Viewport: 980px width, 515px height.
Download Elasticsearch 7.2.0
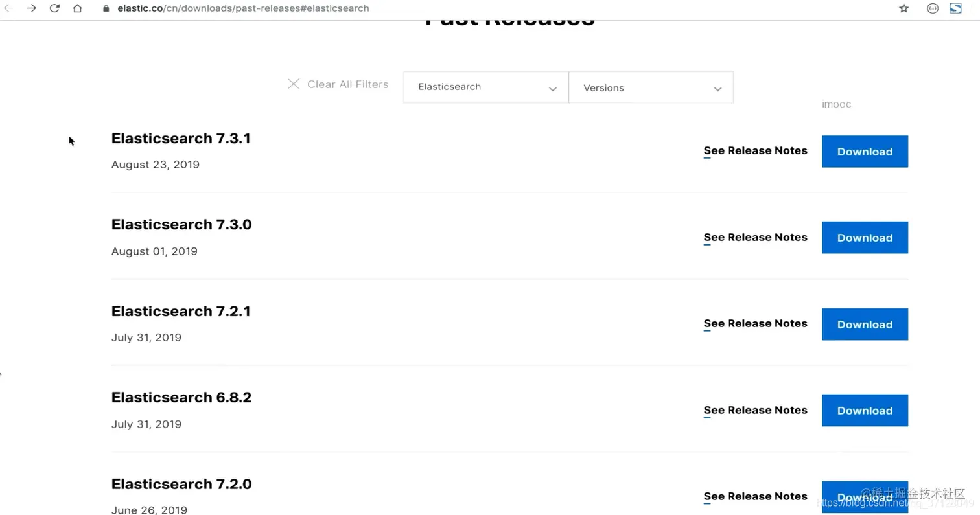click(x=865, y=497)
